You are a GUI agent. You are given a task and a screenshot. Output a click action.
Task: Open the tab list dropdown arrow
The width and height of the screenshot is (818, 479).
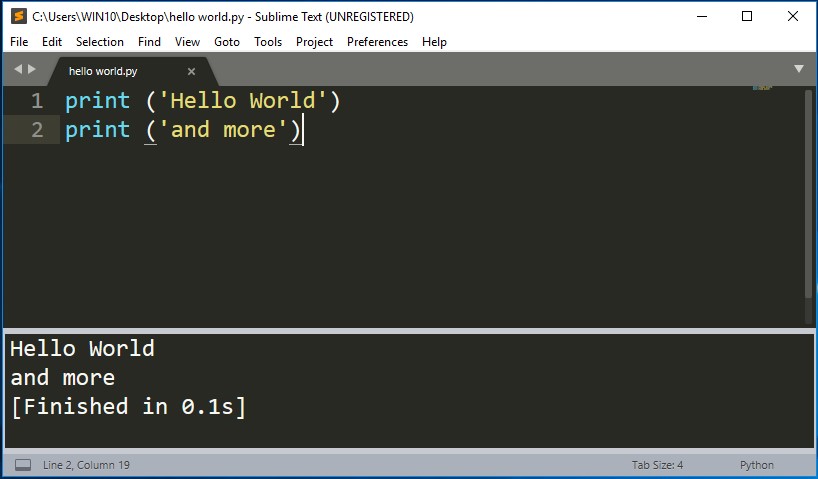click(x=799, y=69)
